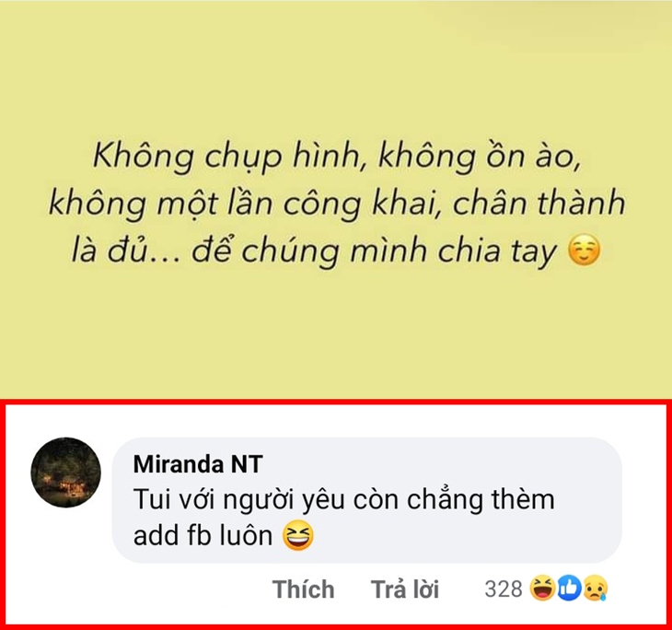This screenshot has height=630, width=672.
Task: Click the words "chân thành" in the post
Action: (539, 203)
